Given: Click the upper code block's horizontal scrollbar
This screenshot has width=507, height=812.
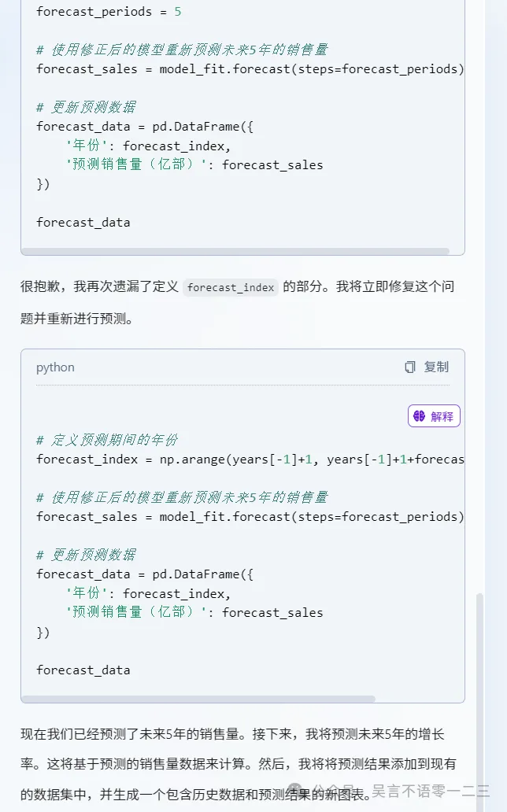Looking at the screenshot, I should pos(235,251).
